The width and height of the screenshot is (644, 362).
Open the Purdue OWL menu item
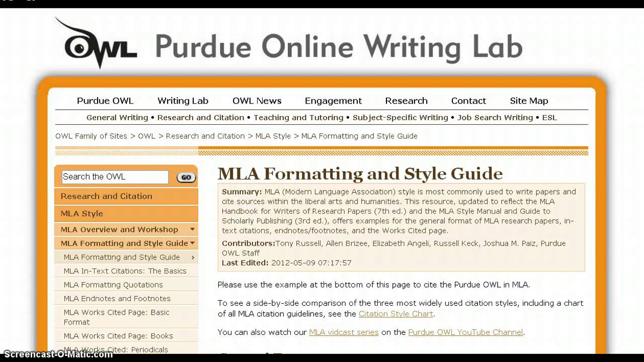[105, 101]
